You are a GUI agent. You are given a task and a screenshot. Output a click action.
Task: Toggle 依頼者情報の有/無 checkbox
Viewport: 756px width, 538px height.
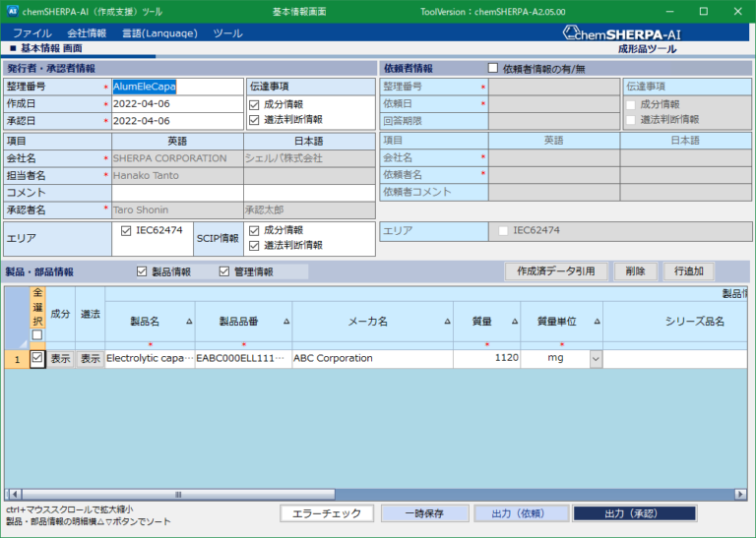493,68
